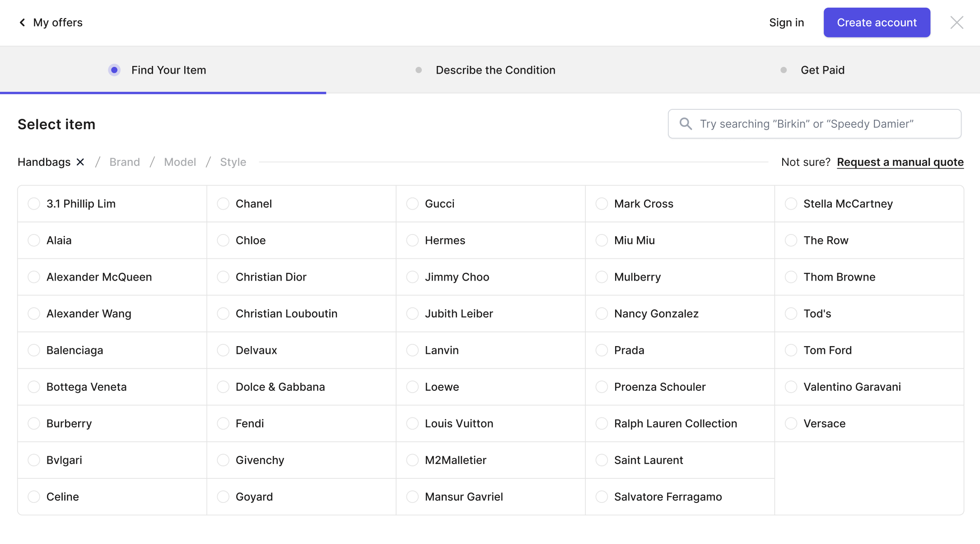Close the dialog with top-right X
This screenshot has width=980, height=544.
(x=957, y=23)
